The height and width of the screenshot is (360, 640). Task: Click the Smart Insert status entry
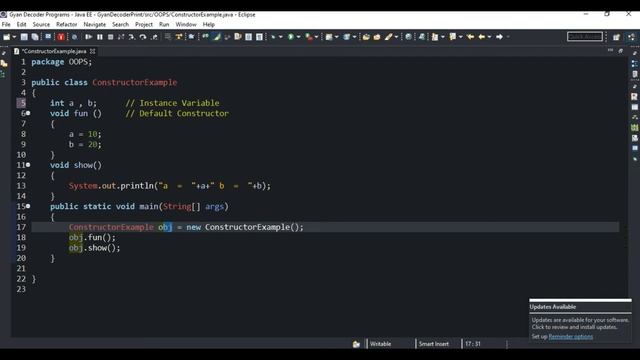tap(433, 344)
